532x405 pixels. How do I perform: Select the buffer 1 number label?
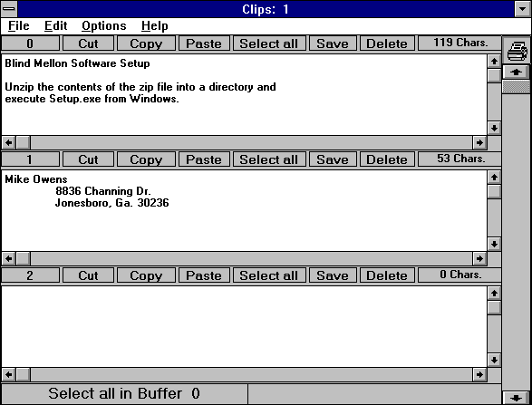coord(30,159)
